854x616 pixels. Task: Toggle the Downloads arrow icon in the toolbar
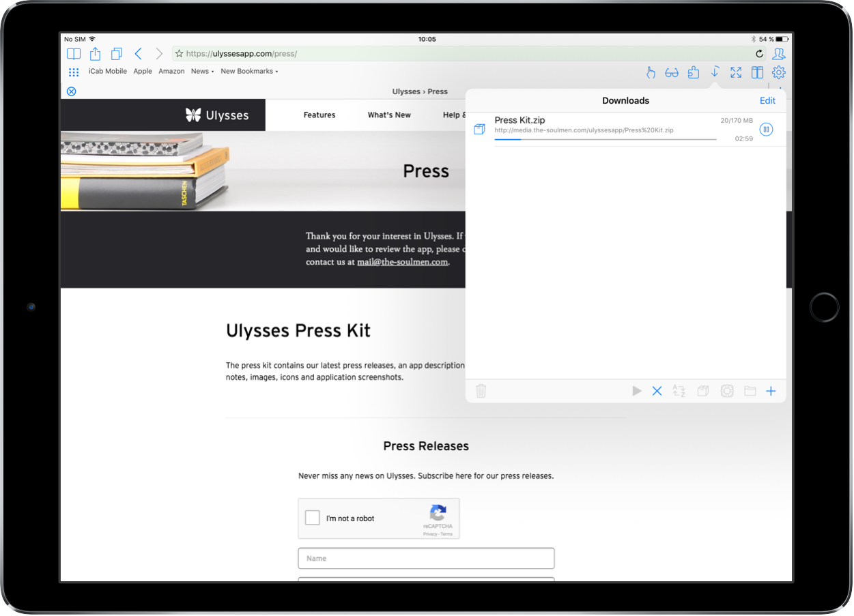[715, 72]
